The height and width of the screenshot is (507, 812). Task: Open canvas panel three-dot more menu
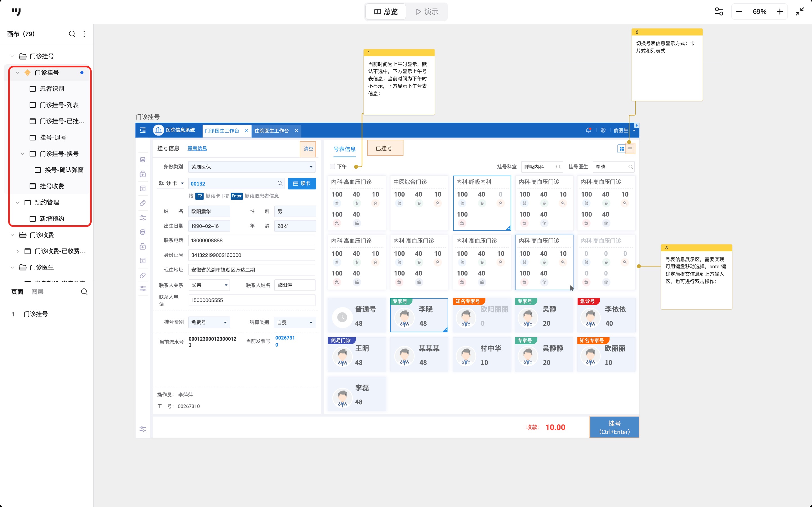84,34
